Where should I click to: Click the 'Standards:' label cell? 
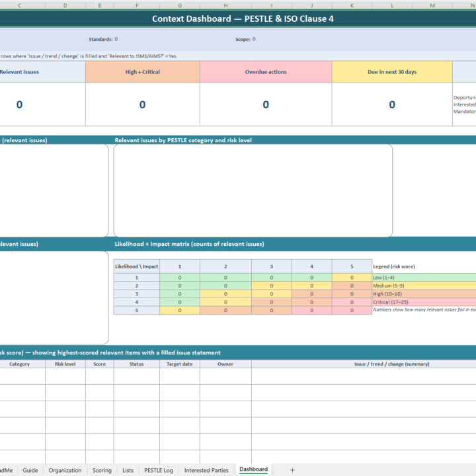point(100,39)
